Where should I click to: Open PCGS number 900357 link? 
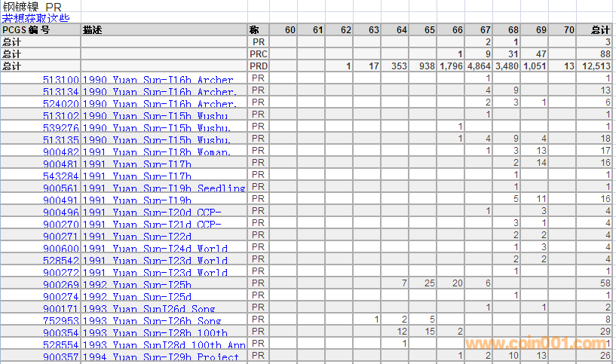click(x=60, y=357)
